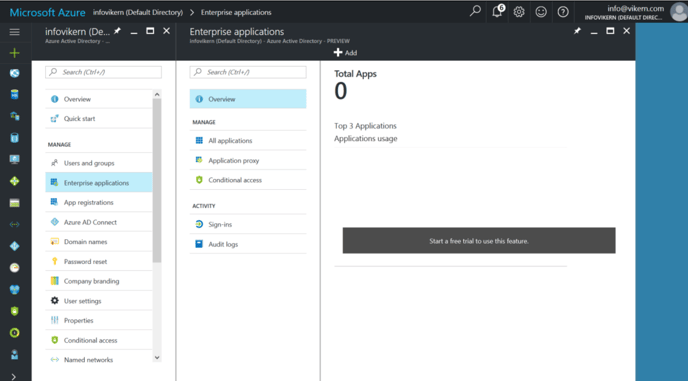Image resolution: width=688 pixels, height=381 pixels.
Task: Open Properties menu item
Action: click(x=99, y=320)
